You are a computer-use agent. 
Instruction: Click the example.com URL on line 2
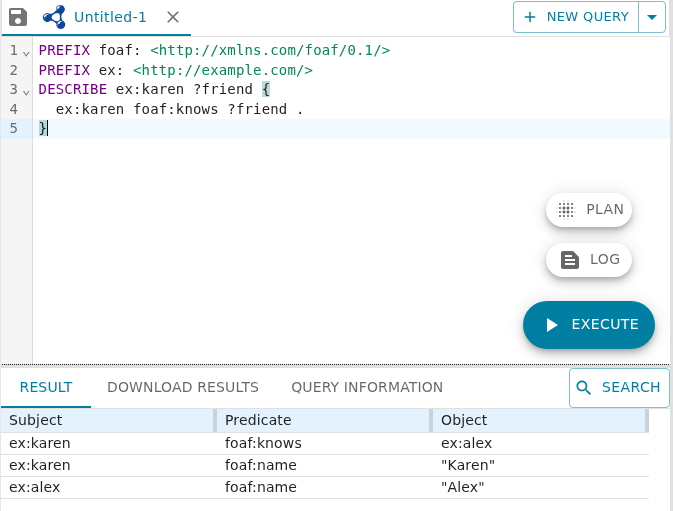tap(223, 70)
